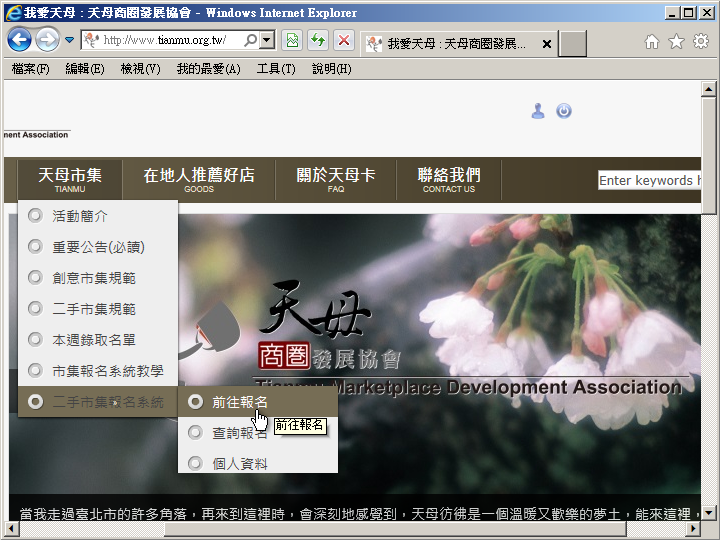Click the browser Forward arrow button
The height and width of the screenshot is (540, 720).
[47, 40]
